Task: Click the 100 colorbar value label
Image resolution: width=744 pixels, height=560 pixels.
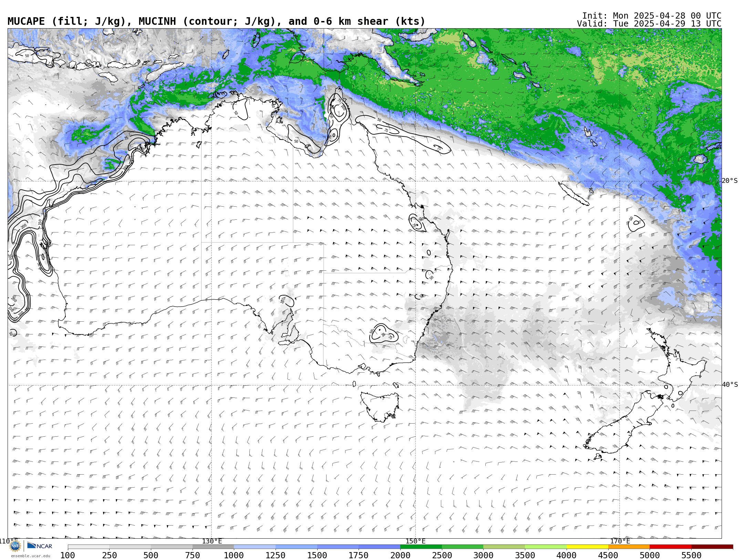Action: 68,556
